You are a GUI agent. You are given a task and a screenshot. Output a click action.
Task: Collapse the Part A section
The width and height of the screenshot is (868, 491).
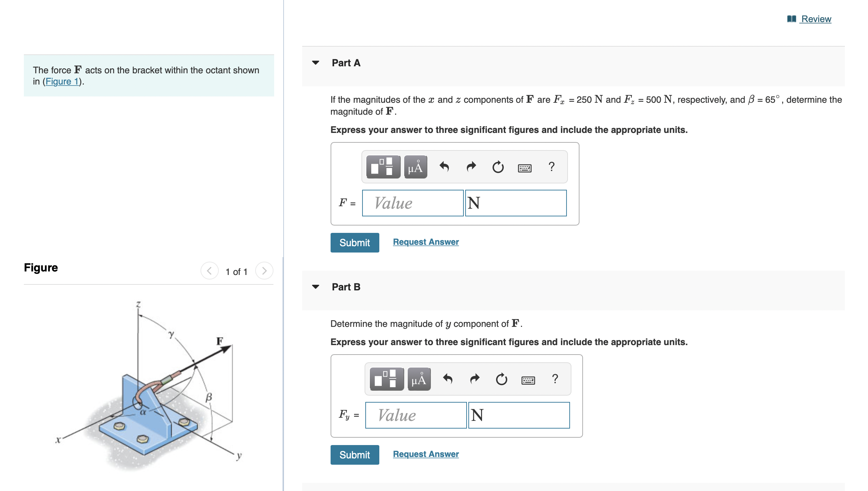point(316,62)
